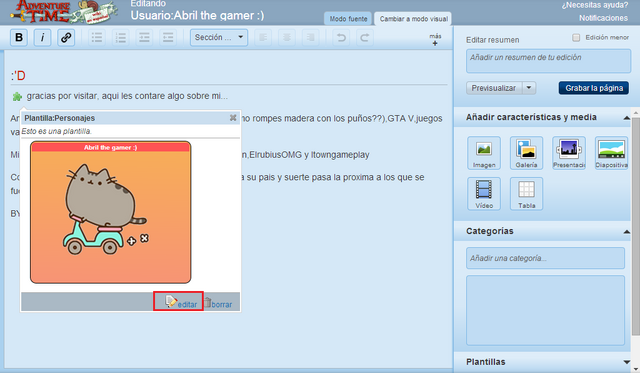Click the align right toolbar icon
640x373 pixels.
pyautogui.click(x=310, y=38)
